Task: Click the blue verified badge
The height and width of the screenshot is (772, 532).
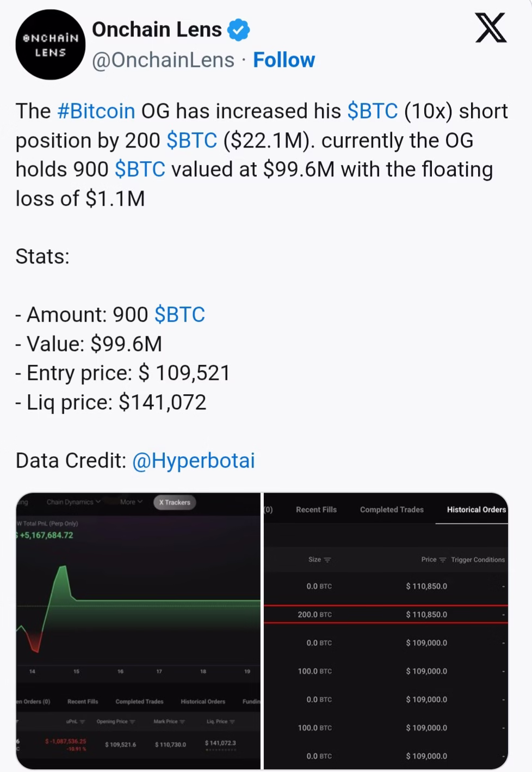Action: pos(238,30)
